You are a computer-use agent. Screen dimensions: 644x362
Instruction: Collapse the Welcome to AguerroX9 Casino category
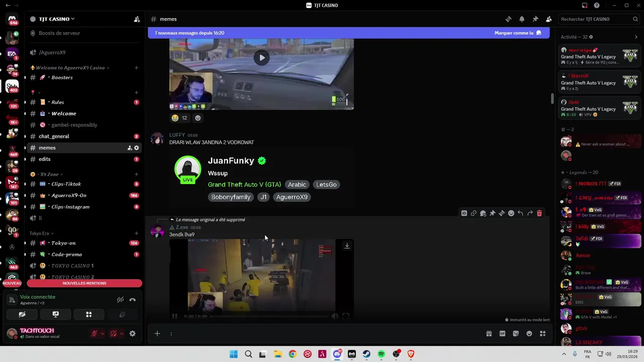click(70, 68)
